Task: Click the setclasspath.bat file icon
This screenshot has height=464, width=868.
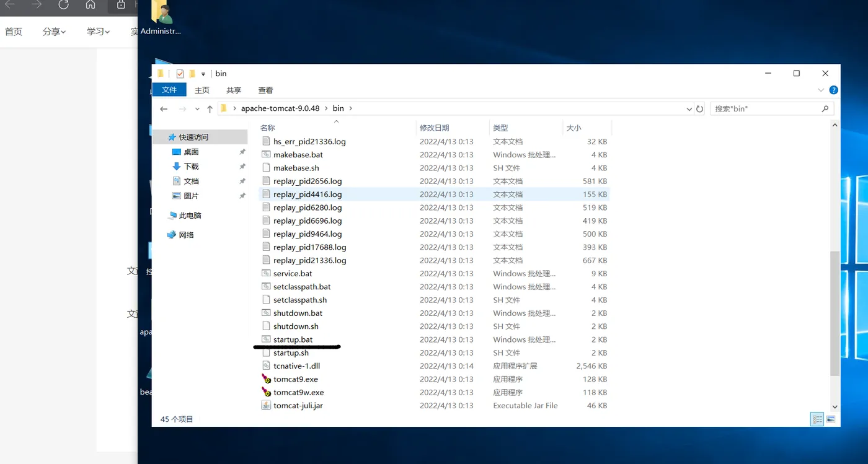Action: tap(266, 286)
